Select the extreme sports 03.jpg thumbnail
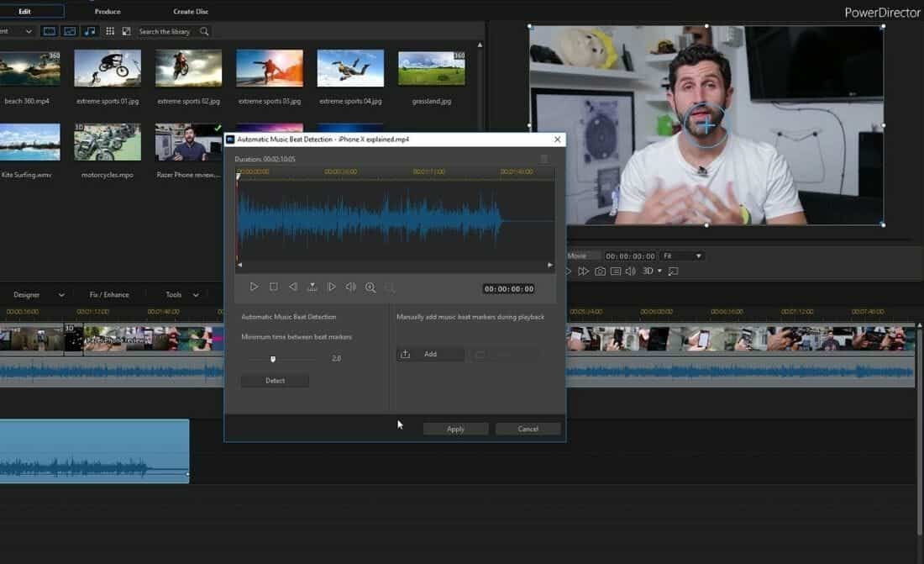Screen dimensions: 924x564 [x=270, y=68]
